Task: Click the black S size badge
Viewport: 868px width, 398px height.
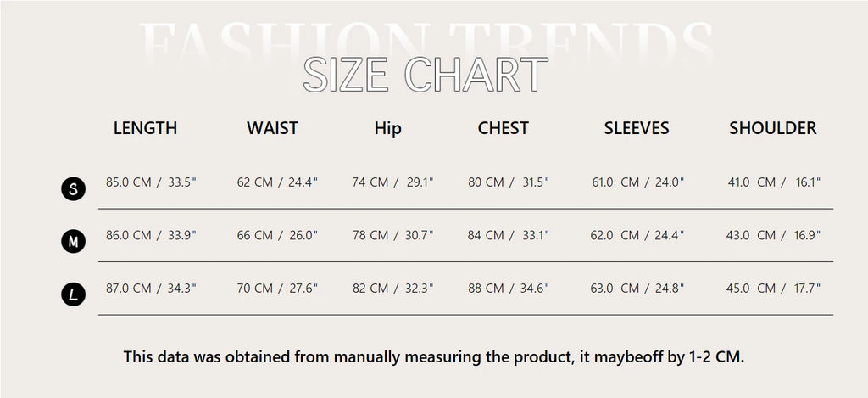Action: tap(74, 188)
